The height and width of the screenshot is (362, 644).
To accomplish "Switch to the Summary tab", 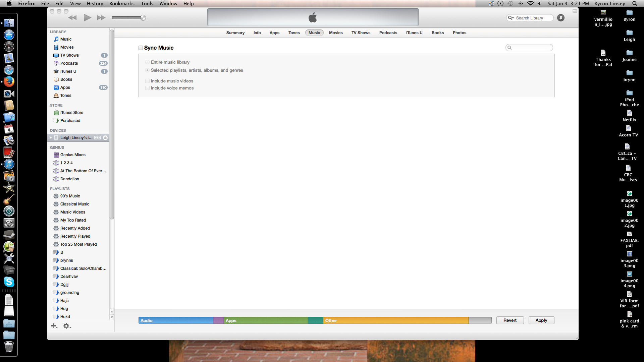I will point(235,33).
